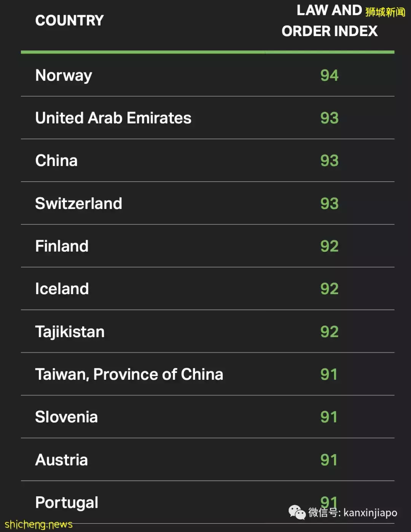The width and height of the screenshot is (411, 532).
Task: Click the kanxinjiapo WeChat ID text
Action: (370, 513)
